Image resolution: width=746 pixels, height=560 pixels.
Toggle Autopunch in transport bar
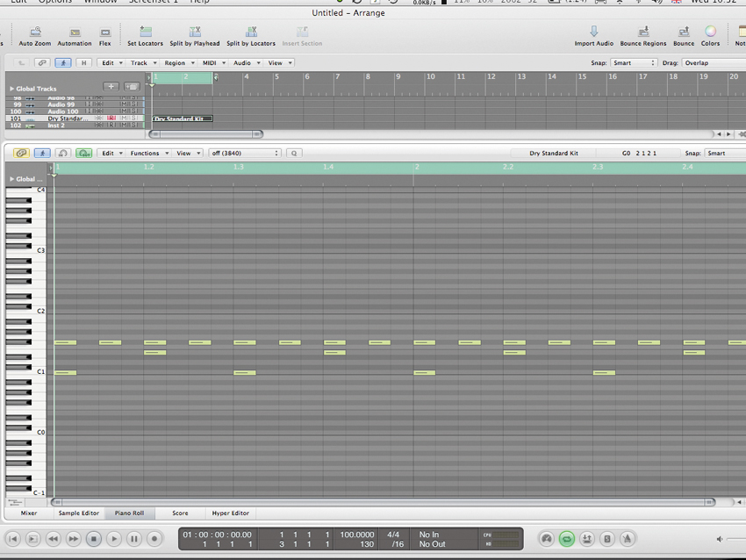coord(587,539)
